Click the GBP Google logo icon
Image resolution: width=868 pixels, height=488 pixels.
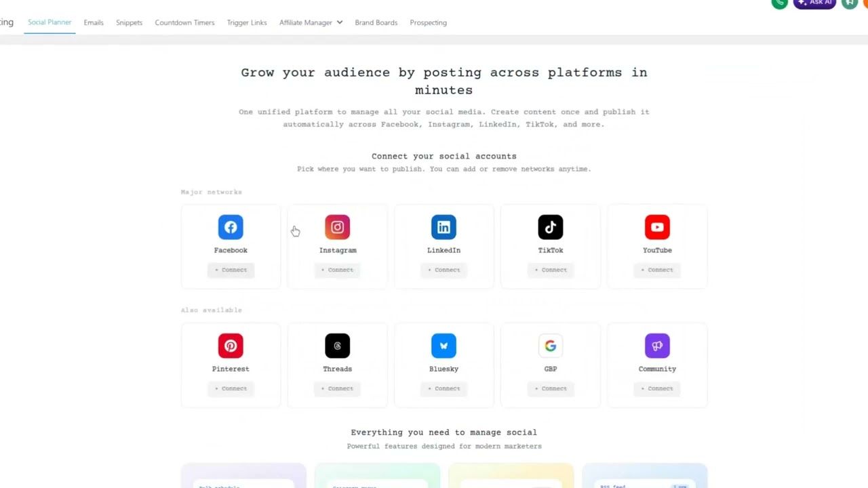coord(551,346)
